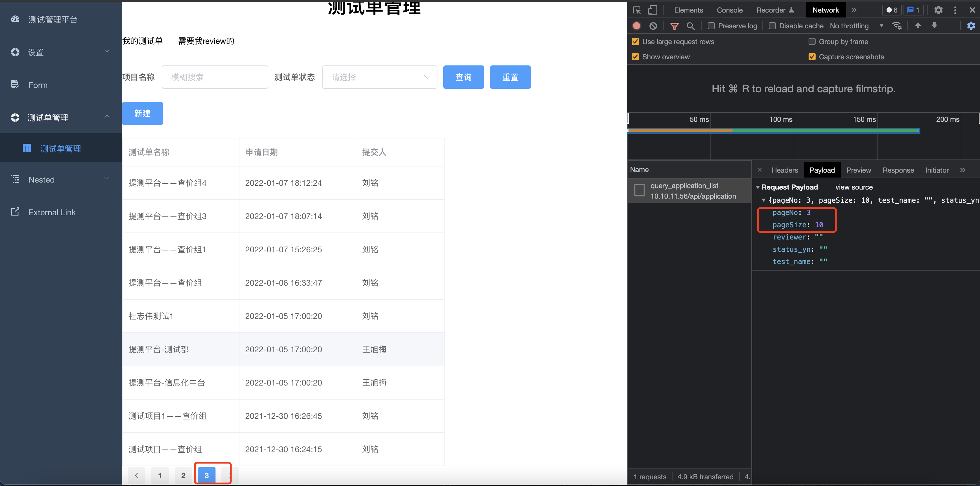Screen dimensions: 980x486
Task: Click the 项目名称 模糊搜索 input field
Action: [215, 77]
